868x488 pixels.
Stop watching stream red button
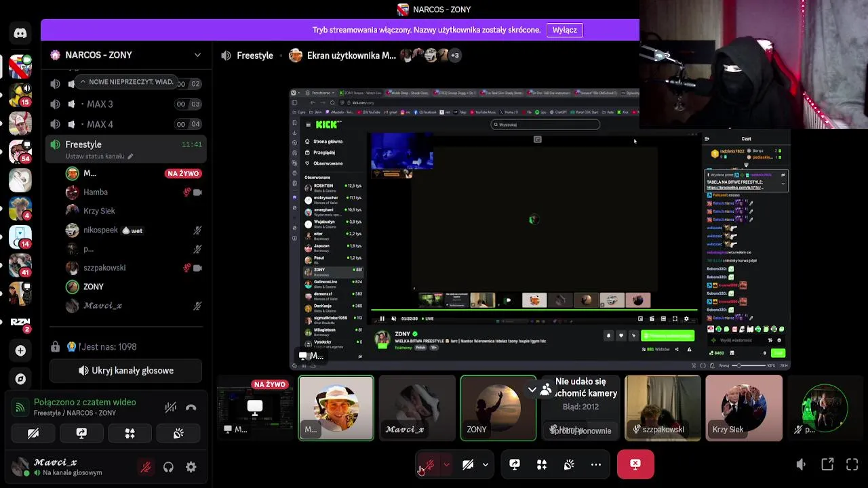[x=635, y=464]
